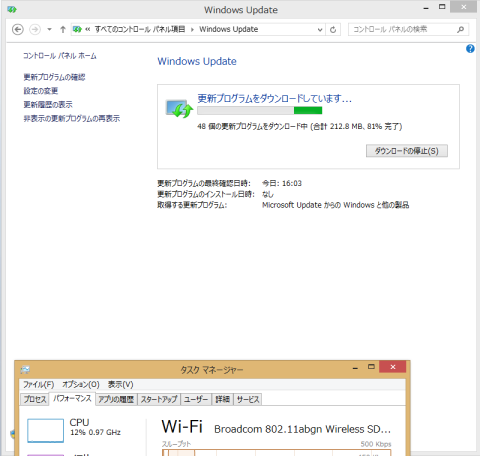Click the magnifier search icon
Screen dimensions: 480x456
461,29
